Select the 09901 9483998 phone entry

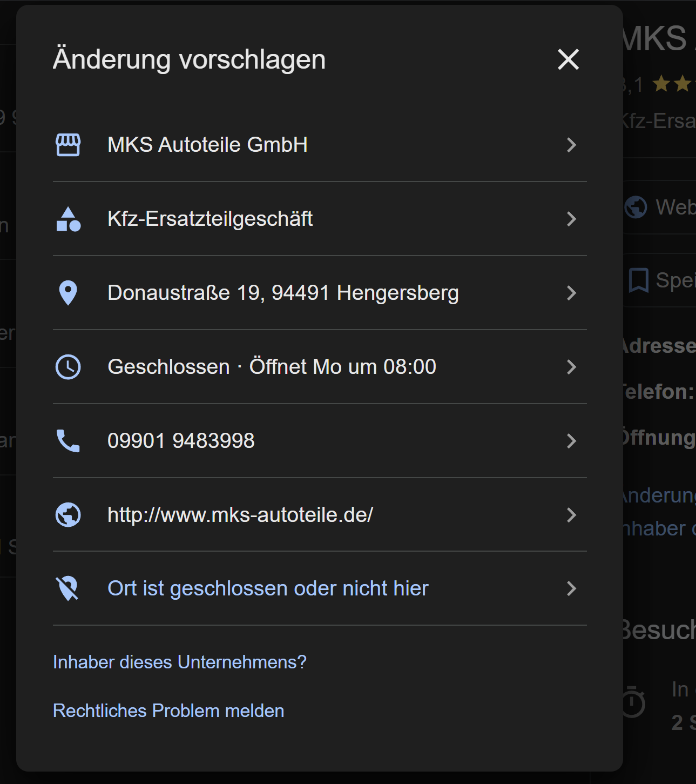pos(181,441)
